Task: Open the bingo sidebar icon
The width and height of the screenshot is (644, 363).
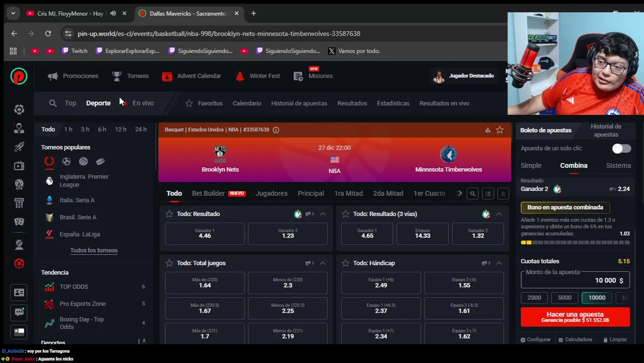Action: 19,203
